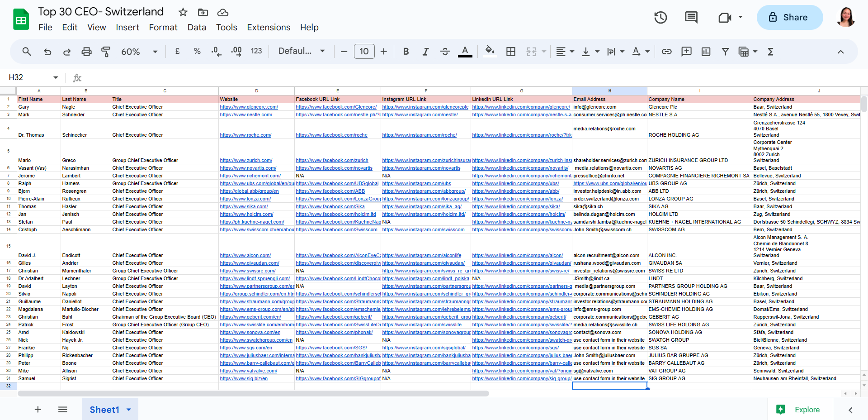
Task: Move document to folder icon
Action: 203,12
